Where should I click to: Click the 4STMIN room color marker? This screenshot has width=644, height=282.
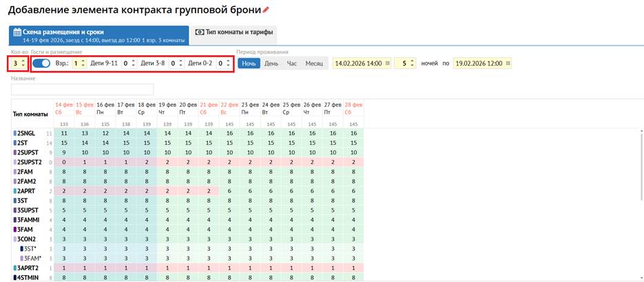14,276
